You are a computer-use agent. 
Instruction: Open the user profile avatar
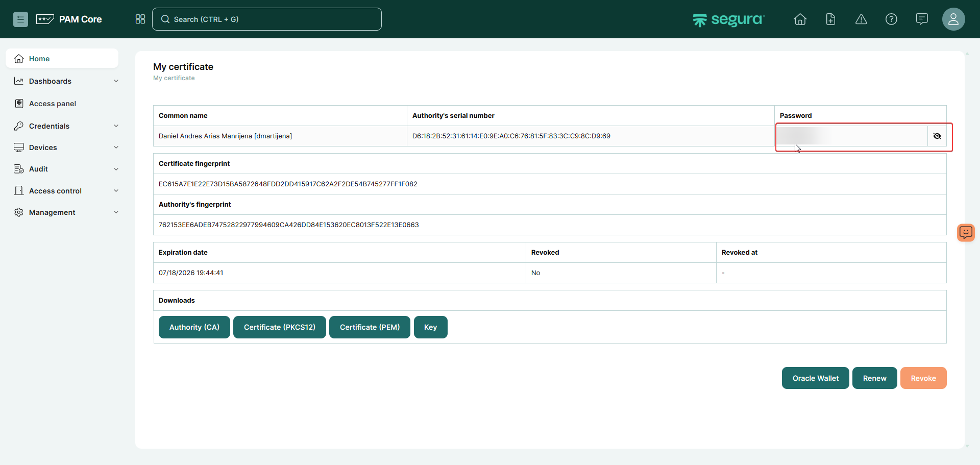click(x=953, y=19)
